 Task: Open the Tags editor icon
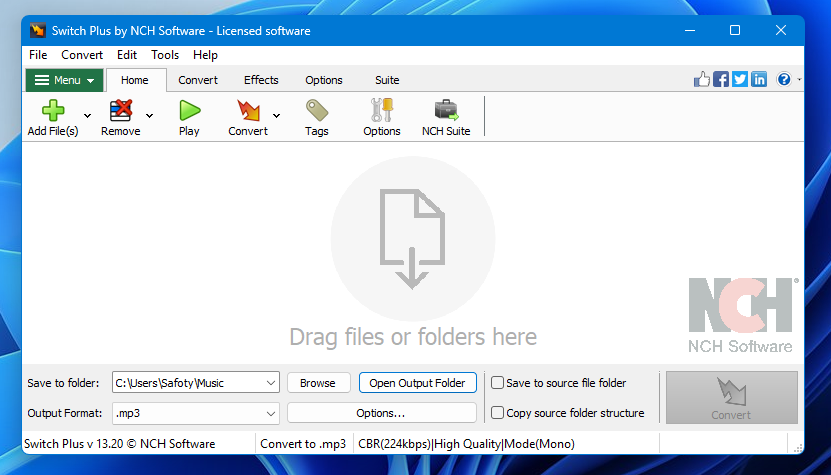coord(317,111)
